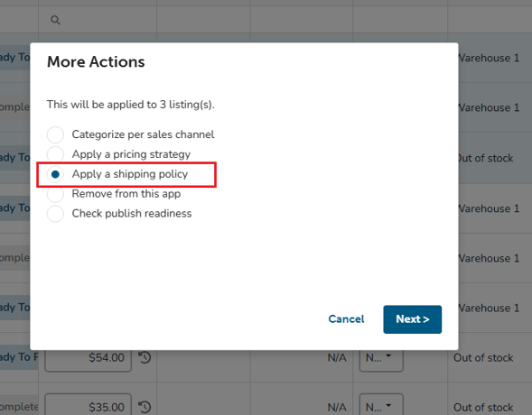This screenshot has height=415, width=532.
Task: Click Ready To status badge beside $54.00
Action: pos(19,357)
